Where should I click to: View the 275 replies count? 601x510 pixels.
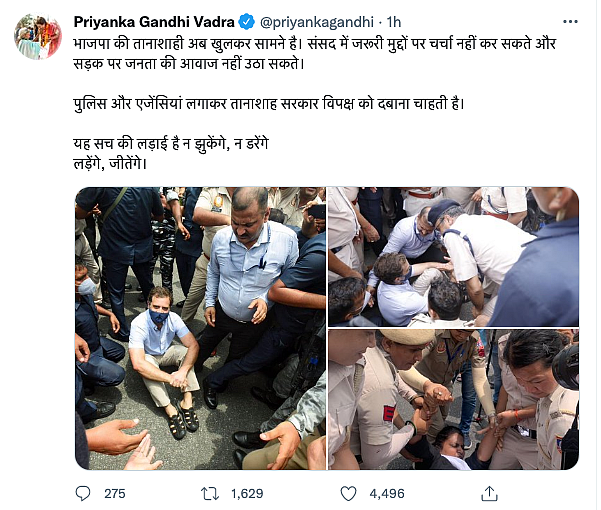115,494
